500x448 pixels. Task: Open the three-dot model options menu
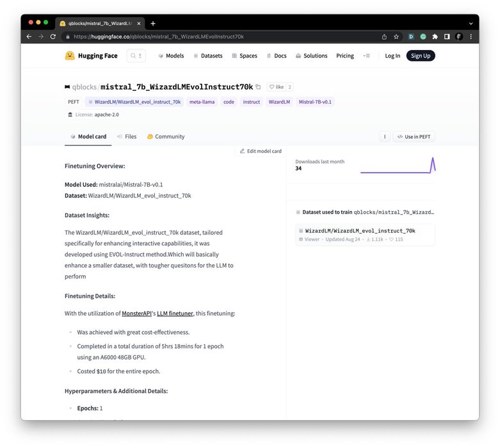pos(384,136)
